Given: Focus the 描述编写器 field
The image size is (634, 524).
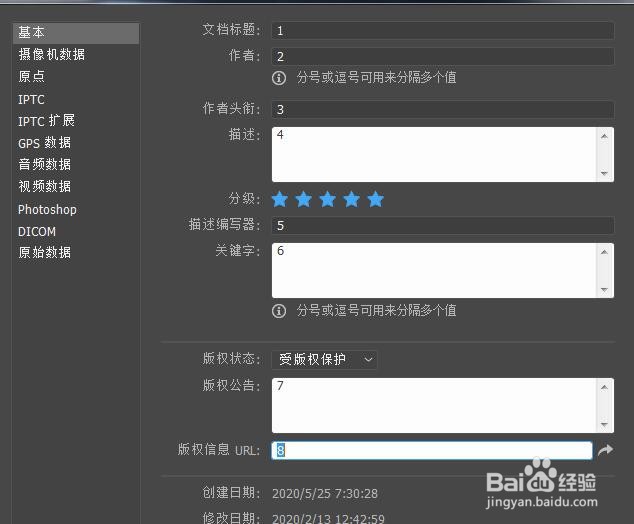Looking at the screenshot, I should (x=443, y=225).
